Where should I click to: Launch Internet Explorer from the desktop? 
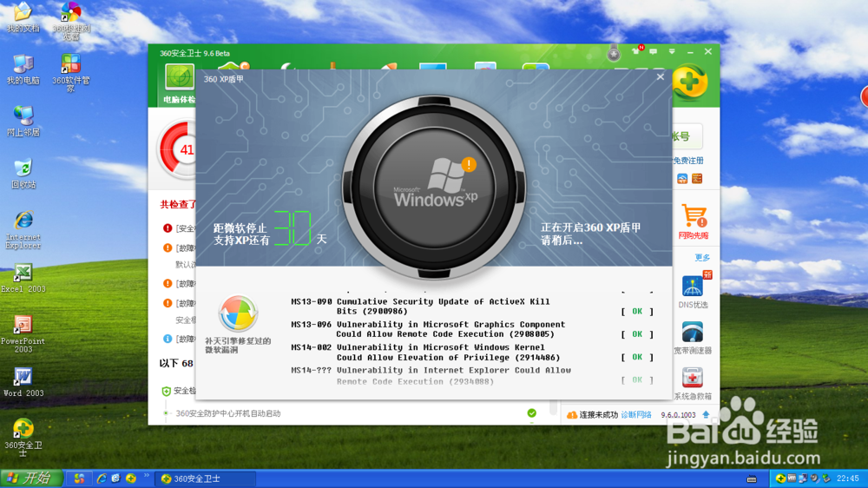tap(23, 229)
